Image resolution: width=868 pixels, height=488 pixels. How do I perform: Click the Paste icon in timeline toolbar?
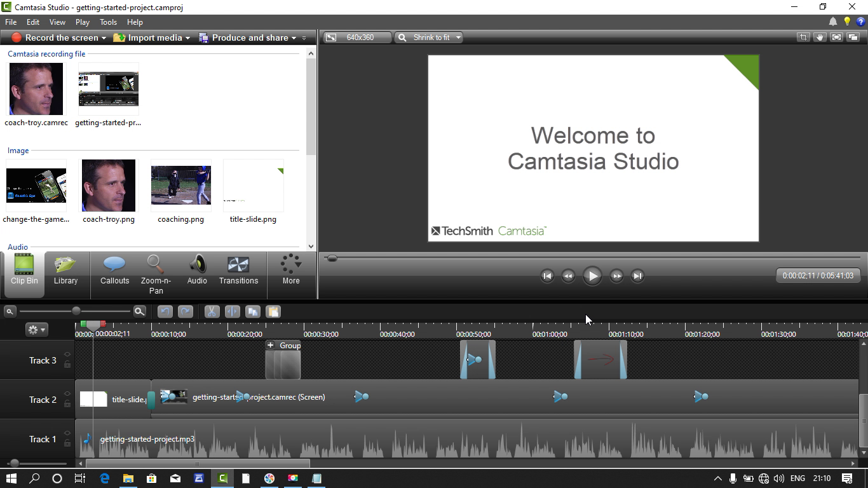pyautogui.click(x=273, y=311)
